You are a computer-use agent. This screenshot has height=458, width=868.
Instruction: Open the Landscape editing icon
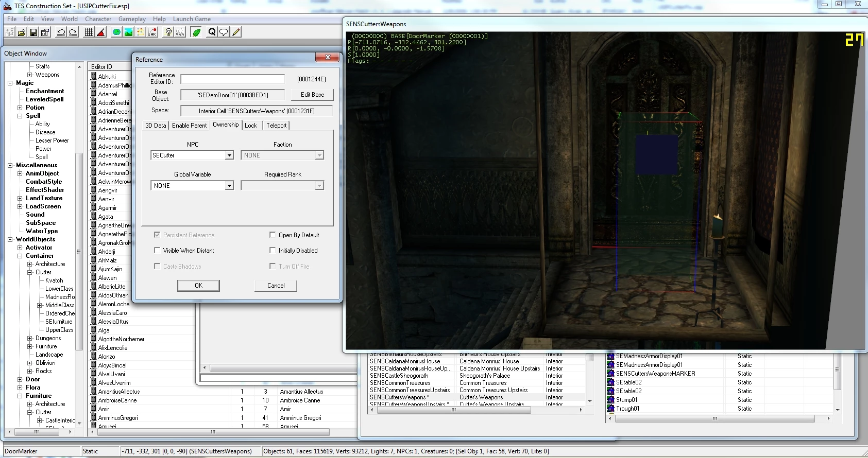[x=128, y=32]
